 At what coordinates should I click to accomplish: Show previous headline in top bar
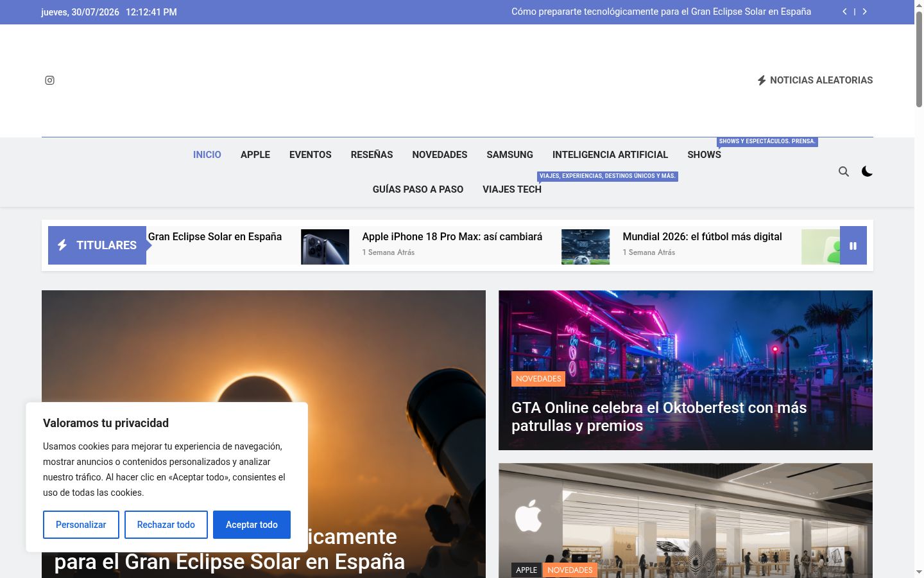[x=844, y=12]
